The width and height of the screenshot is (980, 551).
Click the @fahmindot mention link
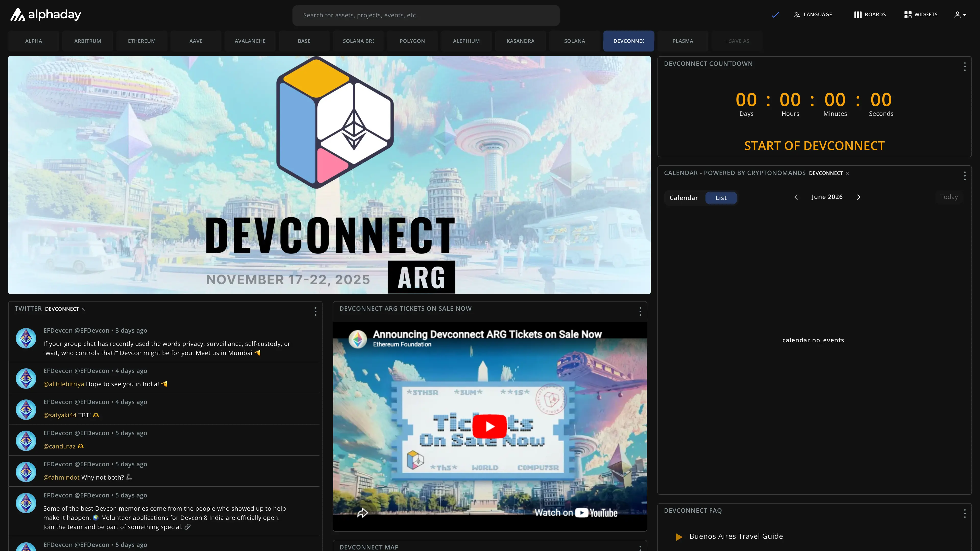(61, 478)
